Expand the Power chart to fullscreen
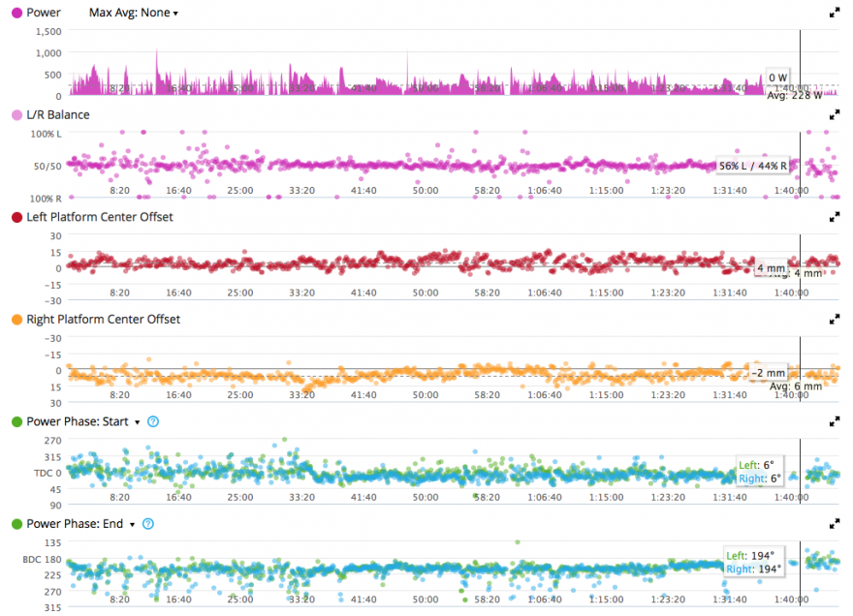This screenshot has width=853, height=616. tap(834, 13)
